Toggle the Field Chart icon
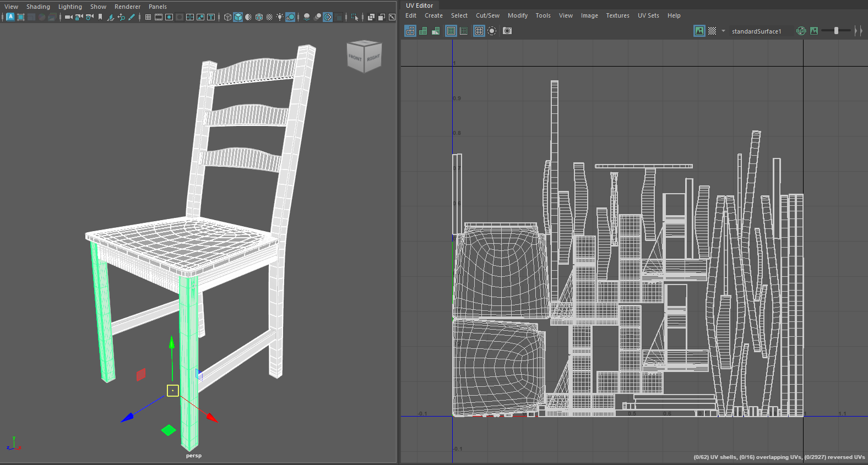 pos(189,17)
